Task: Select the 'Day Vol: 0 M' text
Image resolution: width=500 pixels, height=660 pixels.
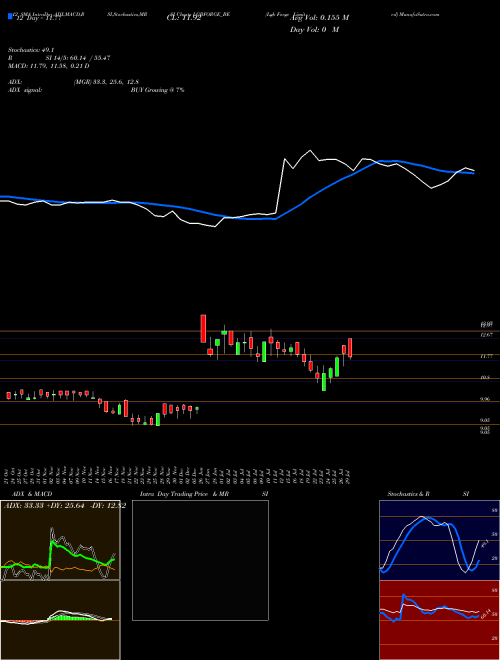Action: [x=314, y=30]
